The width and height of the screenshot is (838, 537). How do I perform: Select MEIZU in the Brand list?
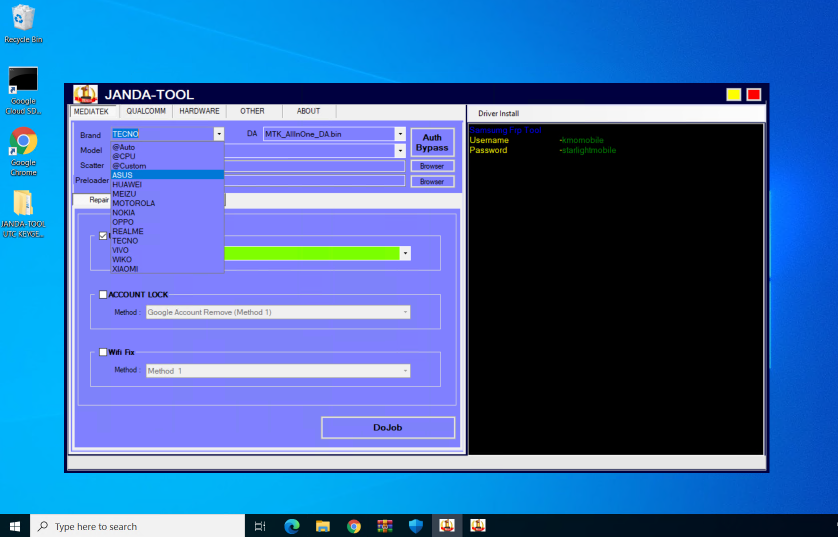[x=167, y=193]
